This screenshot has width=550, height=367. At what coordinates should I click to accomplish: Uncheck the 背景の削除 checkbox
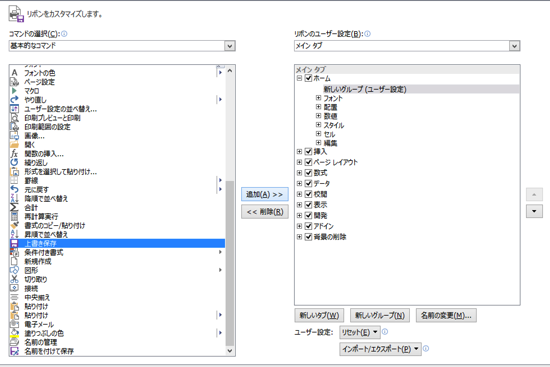[308, 237]
